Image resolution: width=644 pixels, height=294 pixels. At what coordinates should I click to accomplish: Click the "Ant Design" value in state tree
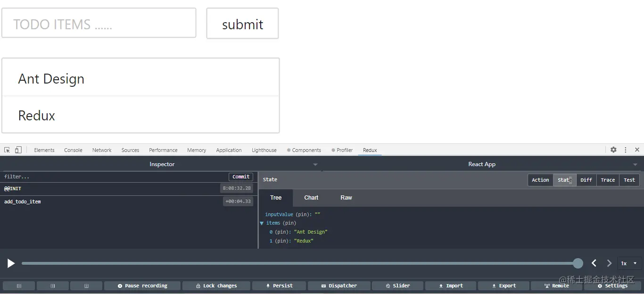click(311, 232)
